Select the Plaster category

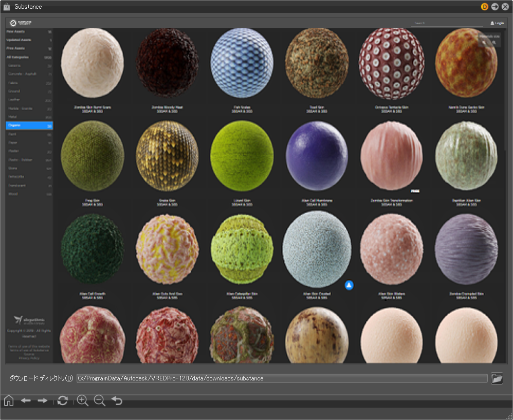click(x=29, y=151)
